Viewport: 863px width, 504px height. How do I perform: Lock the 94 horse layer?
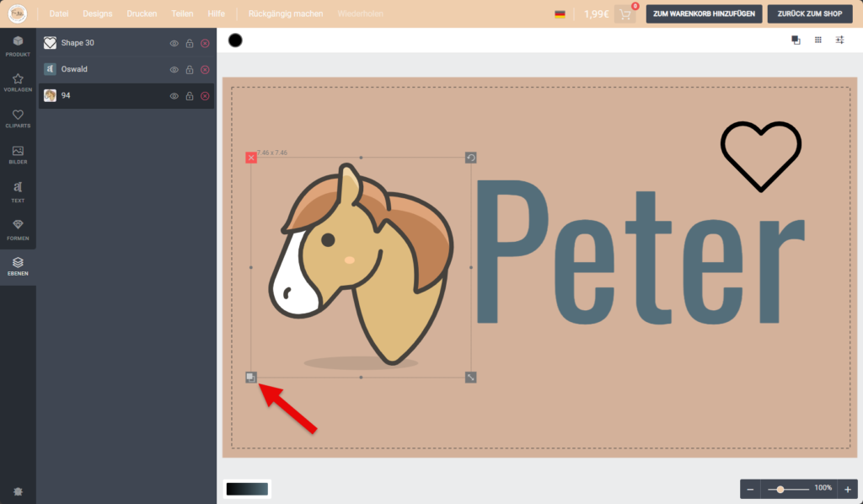click(190, 96)
